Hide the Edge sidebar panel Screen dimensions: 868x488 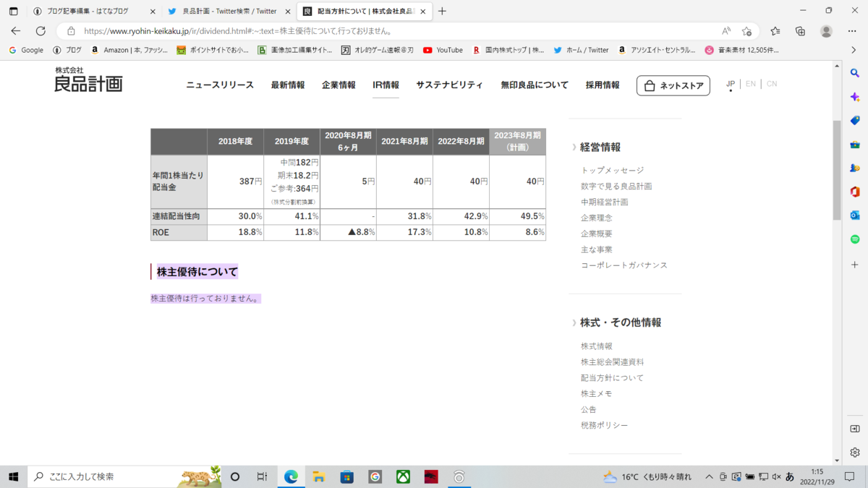[x=855, y=429]
